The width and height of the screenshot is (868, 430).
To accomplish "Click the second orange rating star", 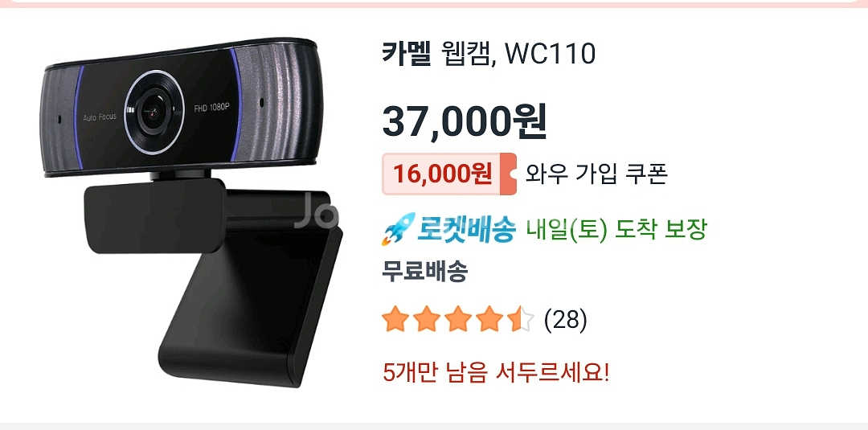I will [x=428, y=320].
